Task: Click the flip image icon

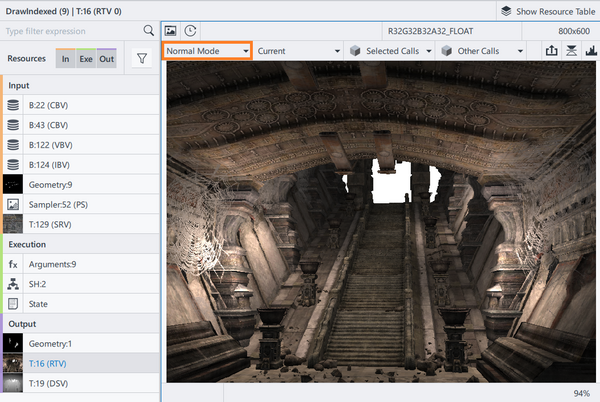Action: 570,50
